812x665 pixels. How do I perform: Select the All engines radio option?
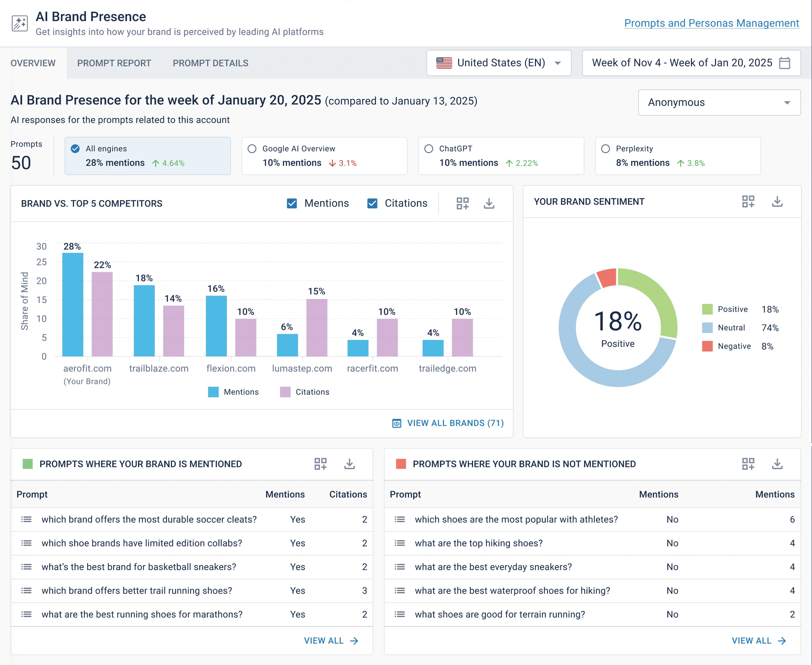(75, 149)
